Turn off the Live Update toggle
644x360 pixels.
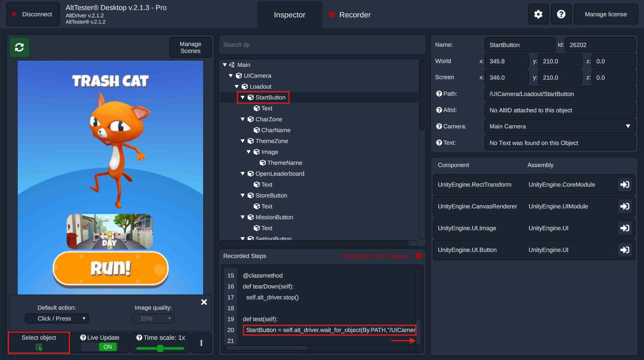coord(108,347)
